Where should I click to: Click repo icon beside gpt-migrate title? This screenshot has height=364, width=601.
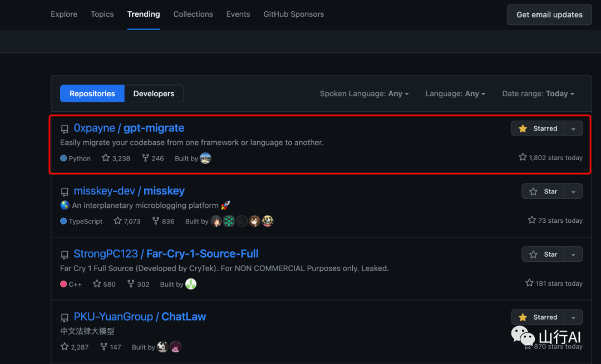[65, 129]
